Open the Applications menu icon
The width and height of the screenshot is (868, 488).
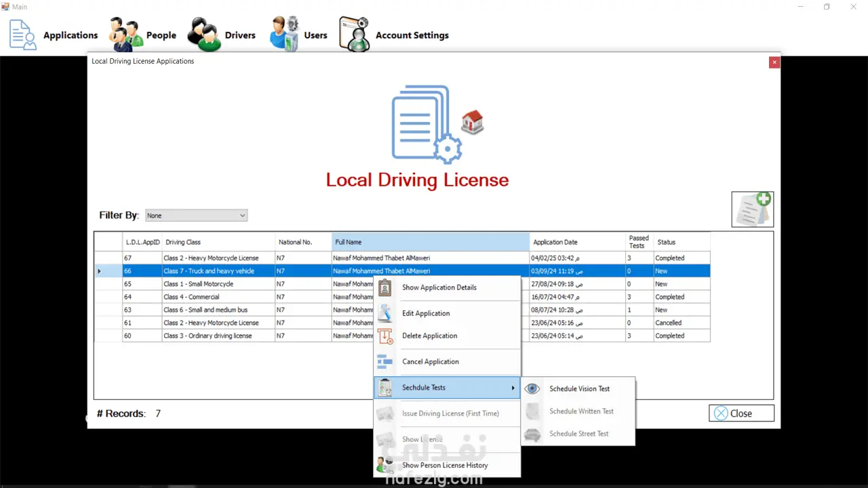click(x=22, y=35)
